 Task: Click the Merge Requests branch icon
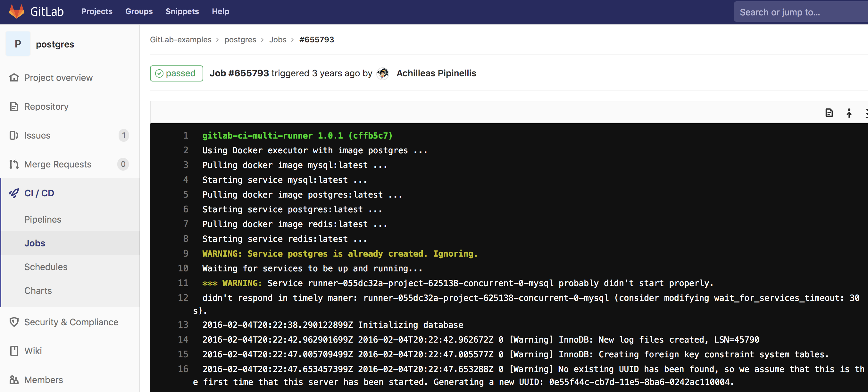tap(14, 164)
